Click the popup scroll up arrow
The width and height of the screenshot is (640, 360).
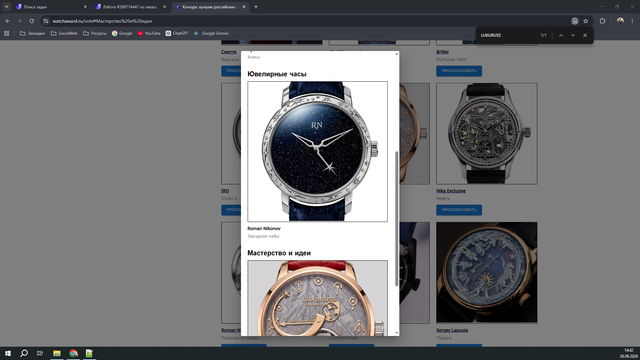click(x=396, y=54)
